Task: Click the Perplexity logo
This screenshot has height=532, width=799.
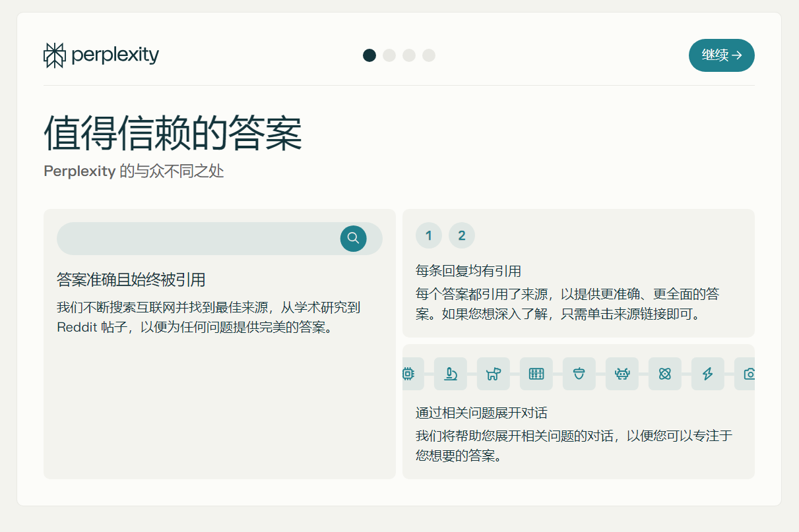Action: 101,55
